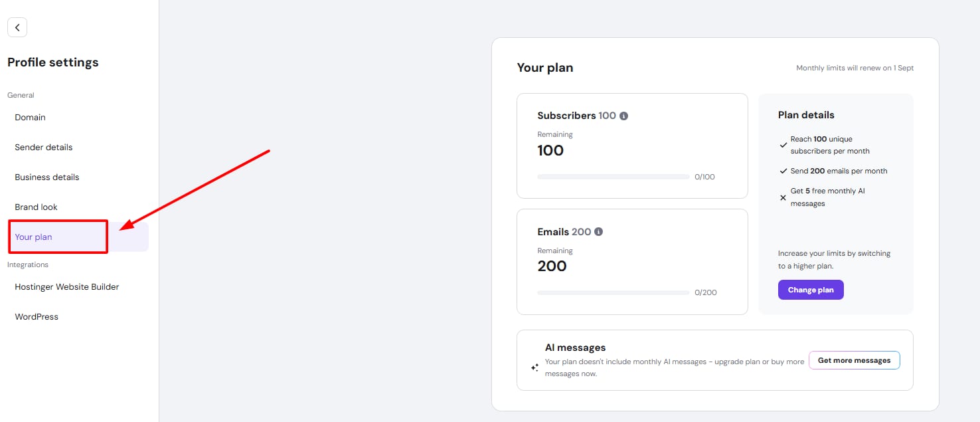980x422 pixels.
Task: Open the Domain settings
Action: coord(31,117)
